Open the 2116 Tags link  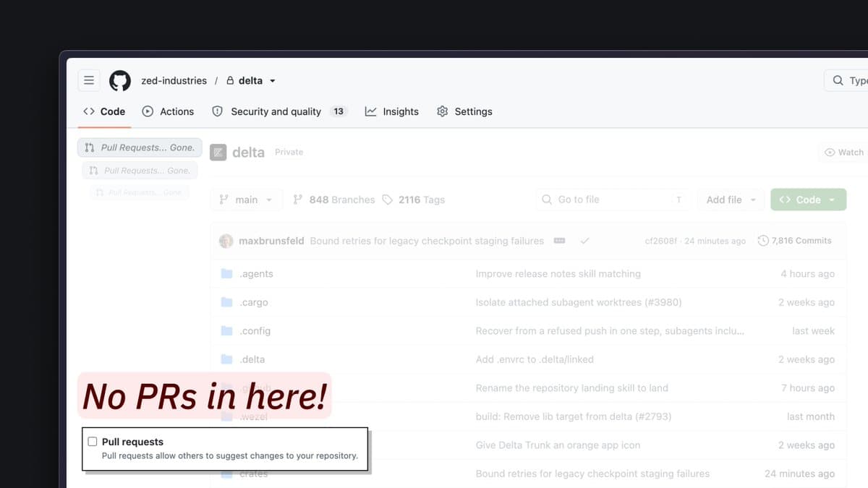(414, 200)
